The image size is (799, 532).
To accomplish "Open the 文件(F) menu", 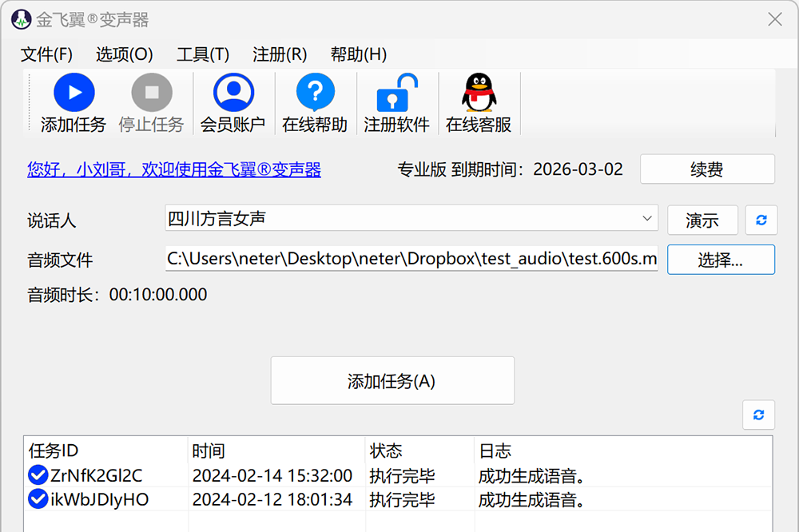I will pos(46,54).
